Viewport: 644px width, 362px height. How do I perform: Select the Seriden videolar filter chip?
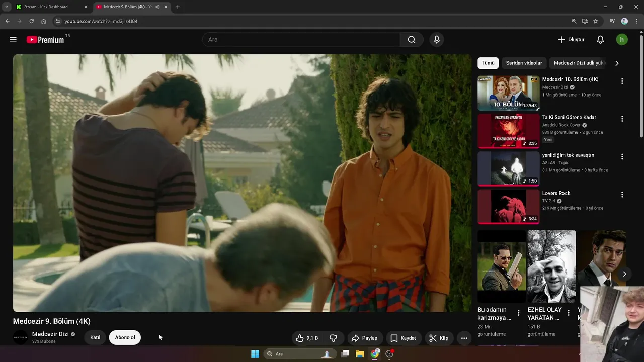(x=524, y=63)
